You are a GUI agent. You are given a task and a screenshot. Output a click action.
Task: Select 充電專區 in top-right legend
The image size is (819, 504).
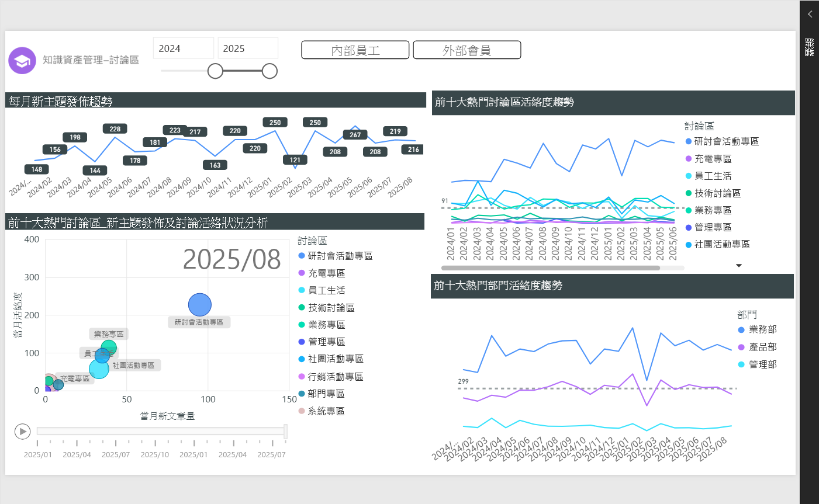click(x=709, y=159)
